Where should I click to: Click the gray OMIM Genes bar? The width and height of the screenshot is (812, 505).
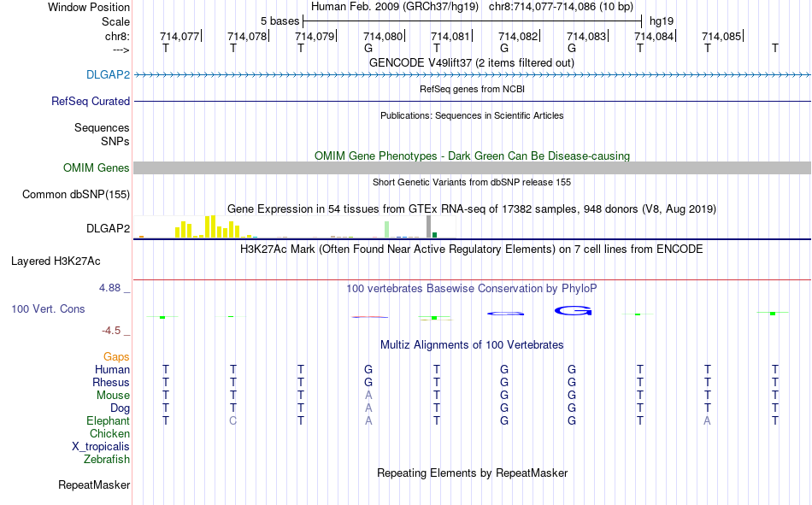coord(472,167)
